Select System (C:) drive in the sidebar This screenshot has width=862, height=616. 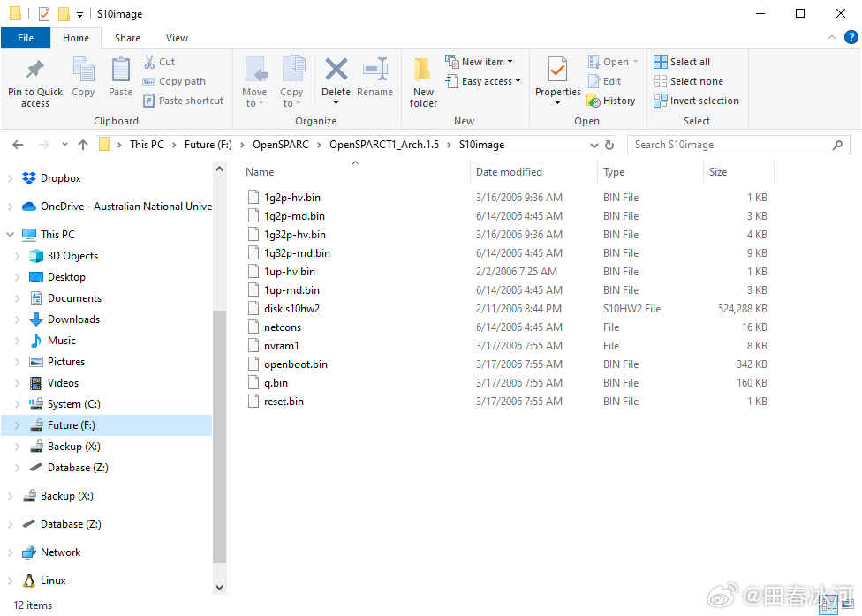click(73, 404)
